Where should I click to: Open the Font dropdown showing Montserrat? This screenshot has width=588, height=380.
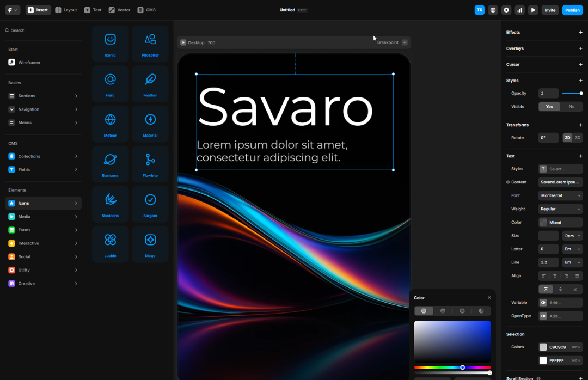[x=560, y=195]
